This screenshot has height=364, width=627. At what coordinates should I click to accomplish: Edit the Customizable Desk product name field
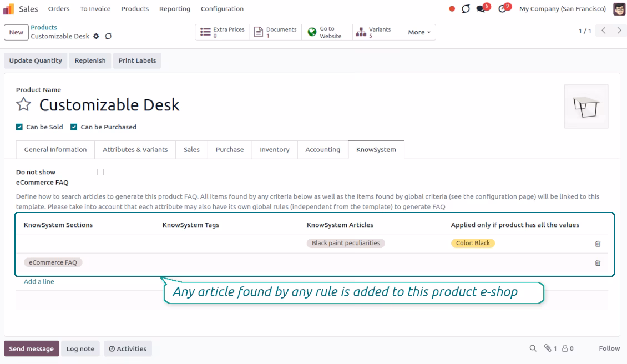109,105
